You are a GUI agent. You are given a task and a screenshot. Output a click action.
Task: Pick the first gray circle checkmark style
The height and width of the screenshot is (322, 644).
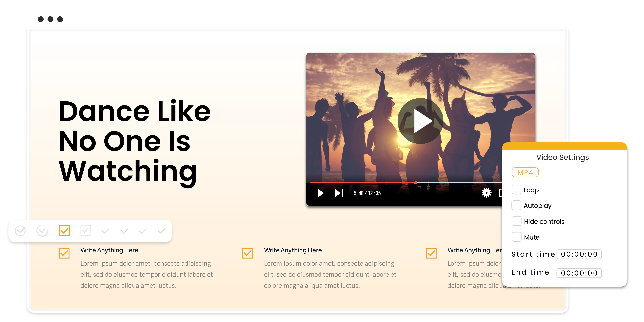pos(20,231)
